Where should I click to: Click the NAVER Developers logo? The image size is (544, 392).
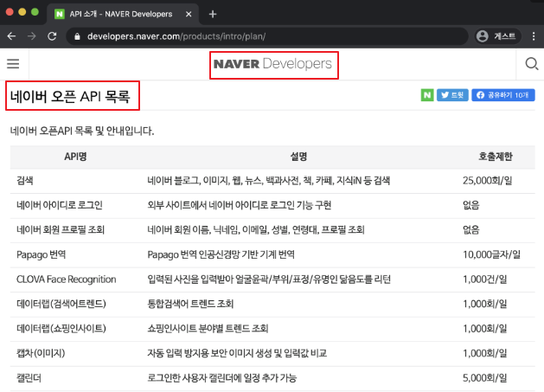click(x=273, y=64)
